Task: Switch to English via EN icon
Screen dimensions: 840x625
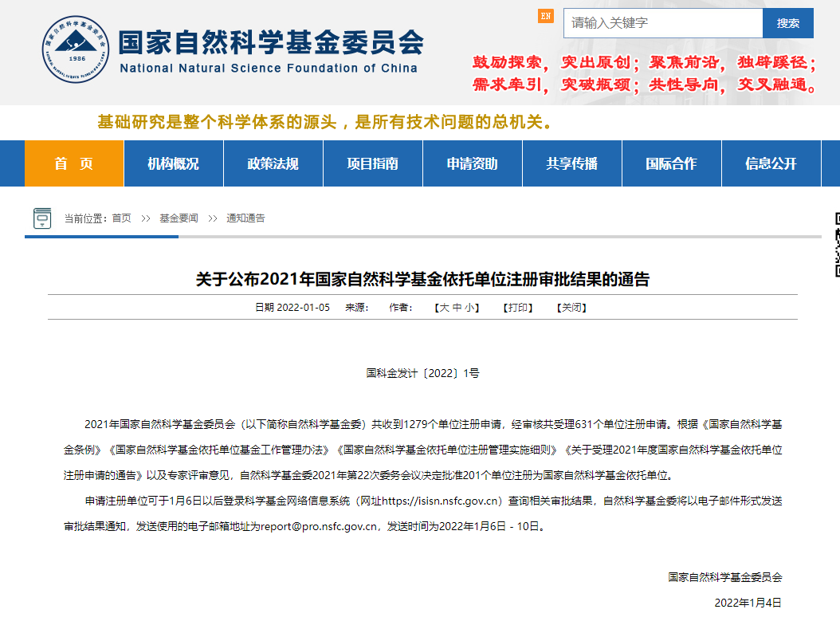Action: [545, 16]
